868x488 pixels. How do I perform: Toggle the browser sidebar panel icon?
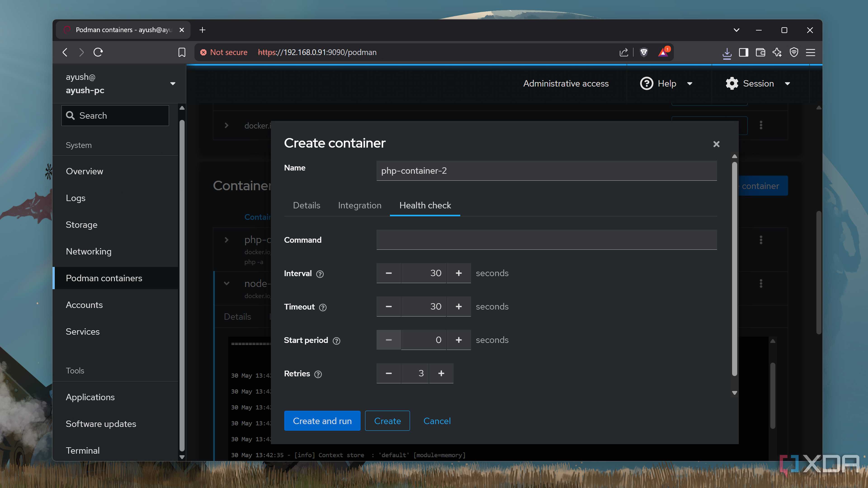743,52
